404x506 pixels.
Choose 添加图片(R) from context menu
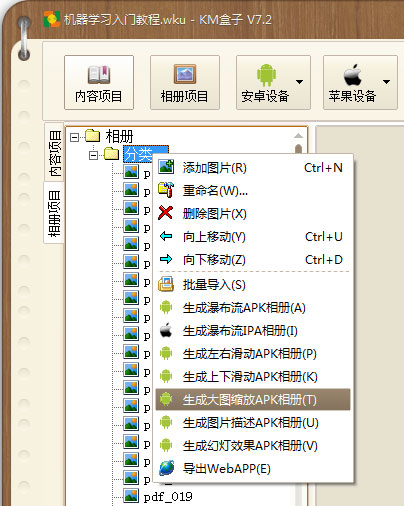[253, 168]
